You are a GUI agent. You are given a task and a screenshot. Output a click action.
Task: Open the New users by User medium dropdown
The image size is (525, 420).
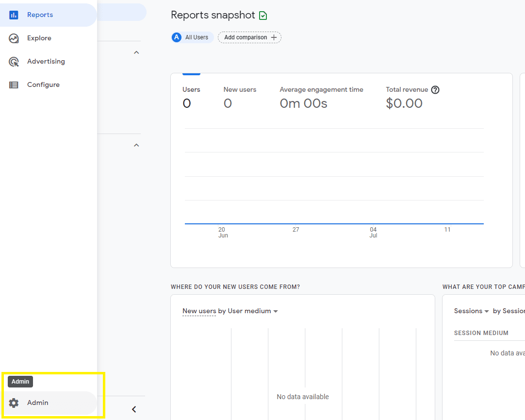pos(276,311)
